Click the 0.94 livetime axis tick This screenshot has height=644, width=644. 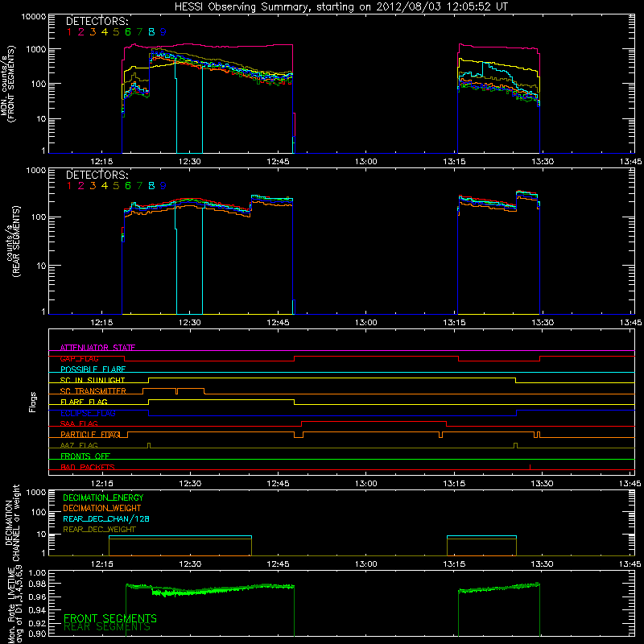pos(38,609)
